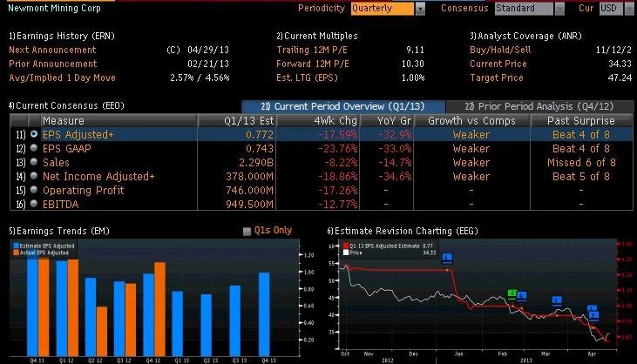Click the blue event marker in March
The height and width of the screenshot is (364, 637).
(557, 300)
